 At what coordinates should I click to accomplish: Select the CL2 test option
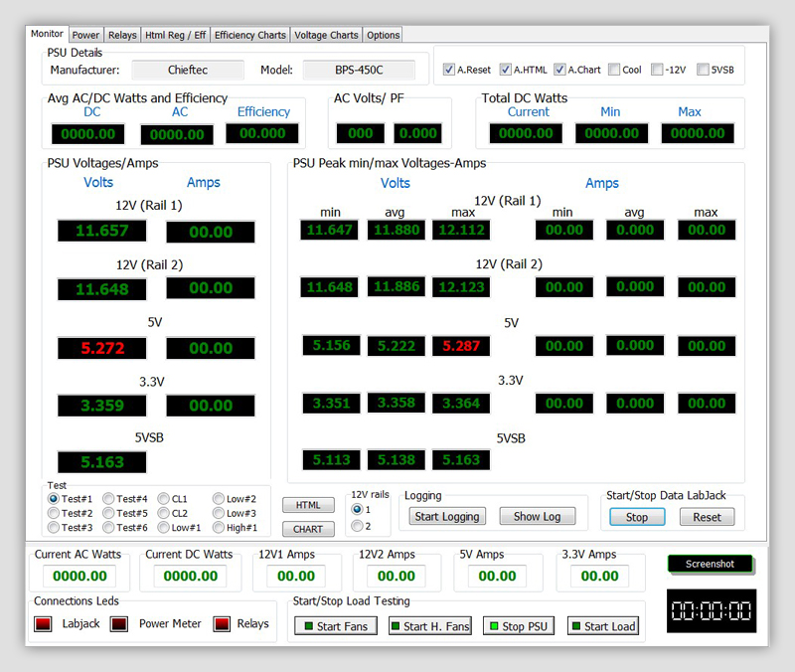[x=163, y=513]
